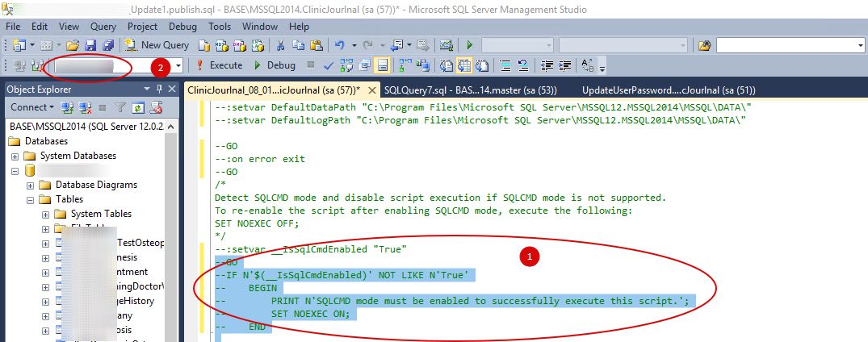Click the Uncomment Selected Lines icon
Image resolution: width=868 pixels, height=342 pixels.
pos(523,65)
